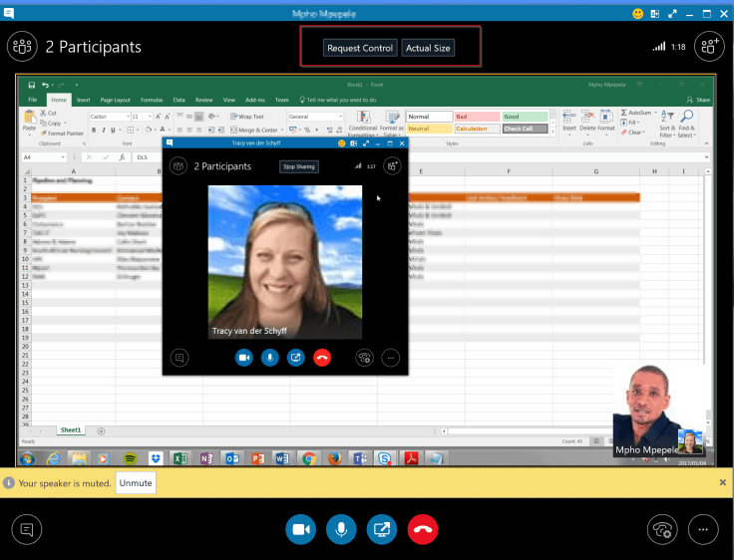Viewport: 734px width, 560px height.
Task: Click Unmute in the yellow notification bar
Action: coord(136,482)
